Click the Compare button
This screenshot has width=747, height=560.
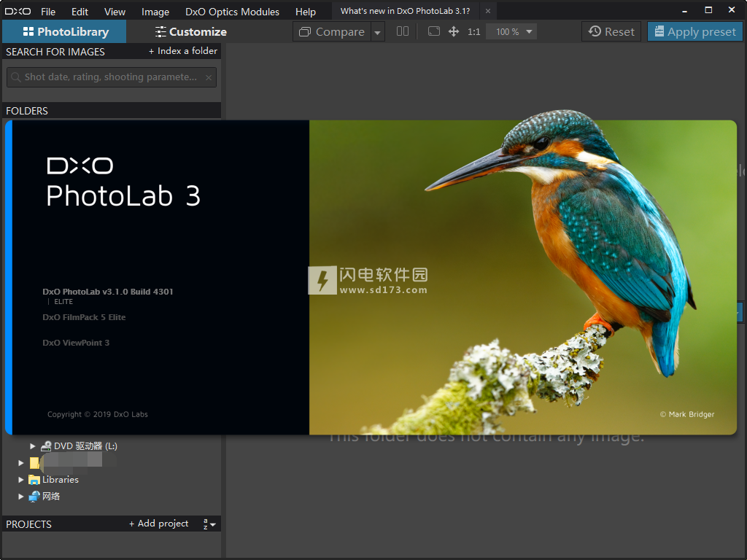coord(332,31)
